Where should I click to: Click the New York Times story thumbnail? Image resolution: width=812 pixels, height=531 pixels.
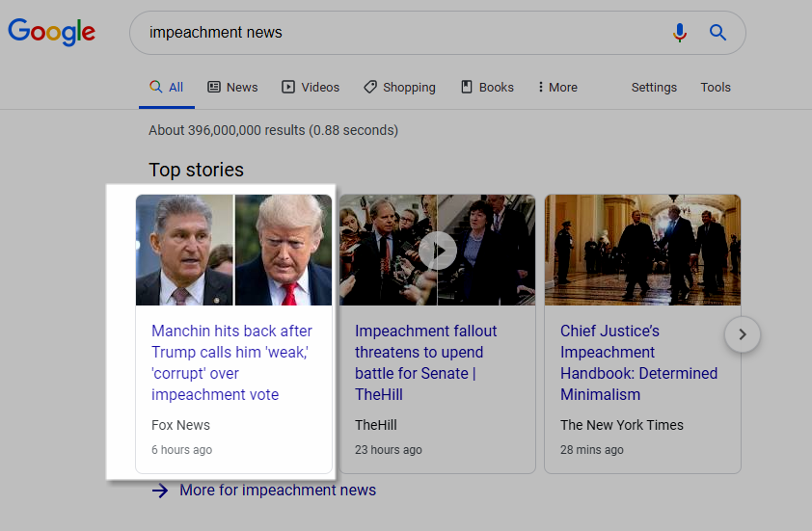coord(642,250)
